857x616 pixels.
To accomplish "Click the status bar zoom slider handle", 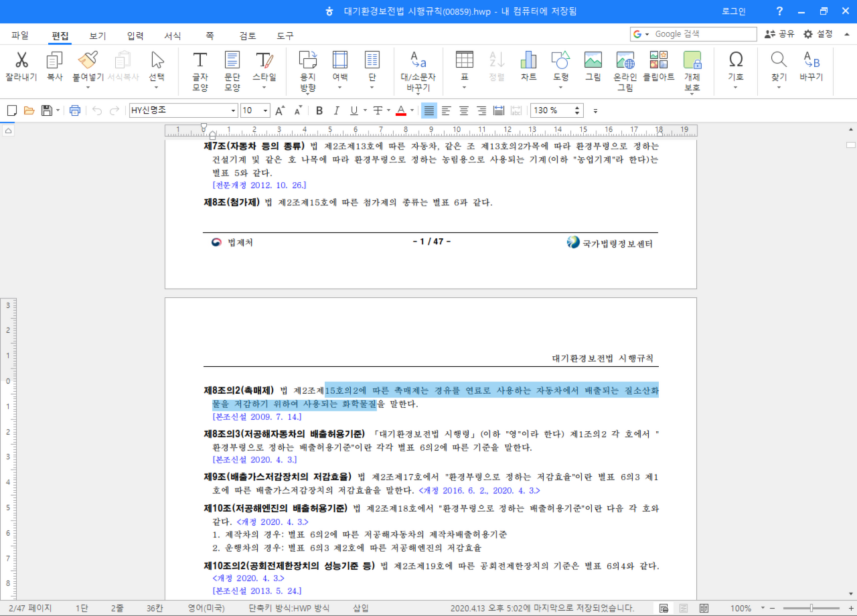I will click(811, 608).
